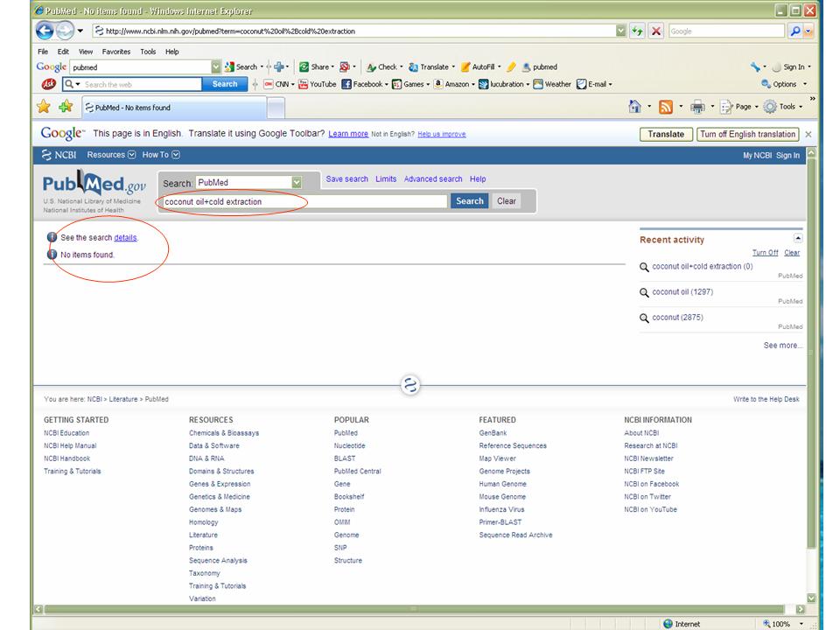This screenshot has height=630, width=840.
Task: Click the Google toolbar Check spelling button
Action: (x=382, y=67)
